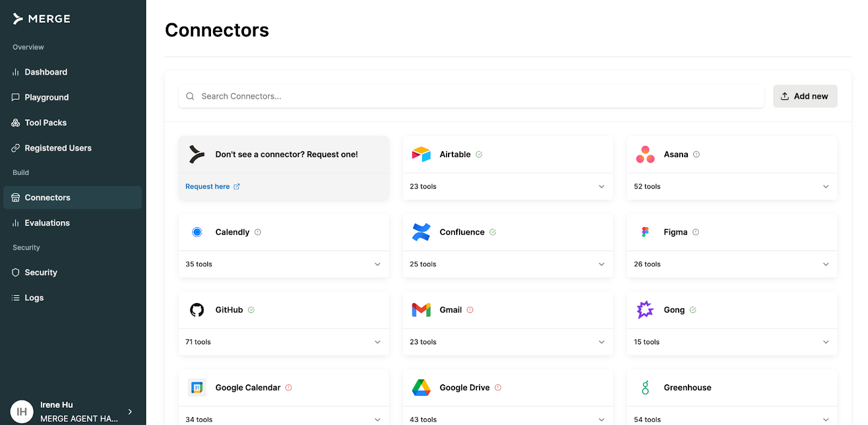Click the search magnifier icon
The height and width of the screenshot is (425, 868).
tap(190, 96)
